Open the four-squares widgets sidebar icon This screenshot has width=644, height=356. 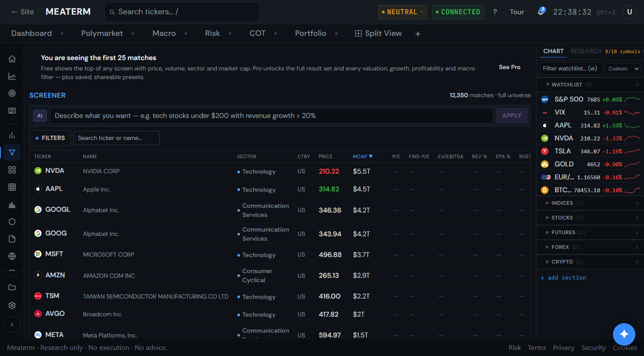click(x=12, y=170)
